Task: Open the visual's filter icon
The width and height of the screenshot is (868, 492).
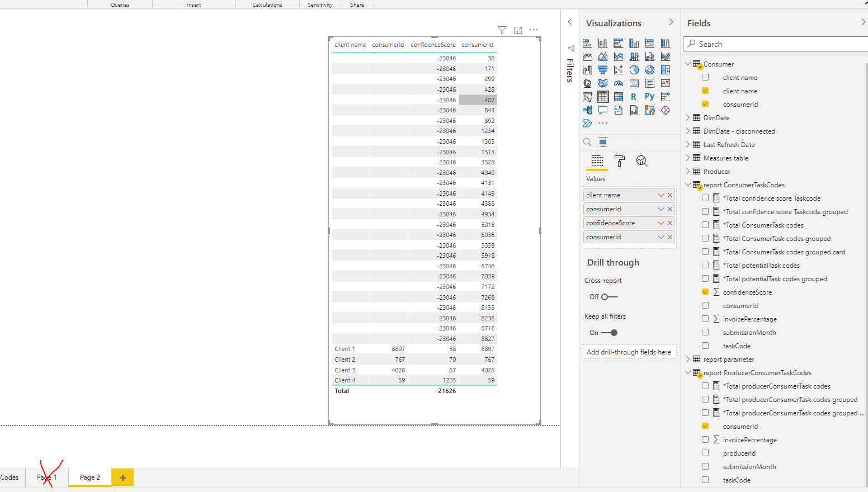Action: tap(502, 30)
